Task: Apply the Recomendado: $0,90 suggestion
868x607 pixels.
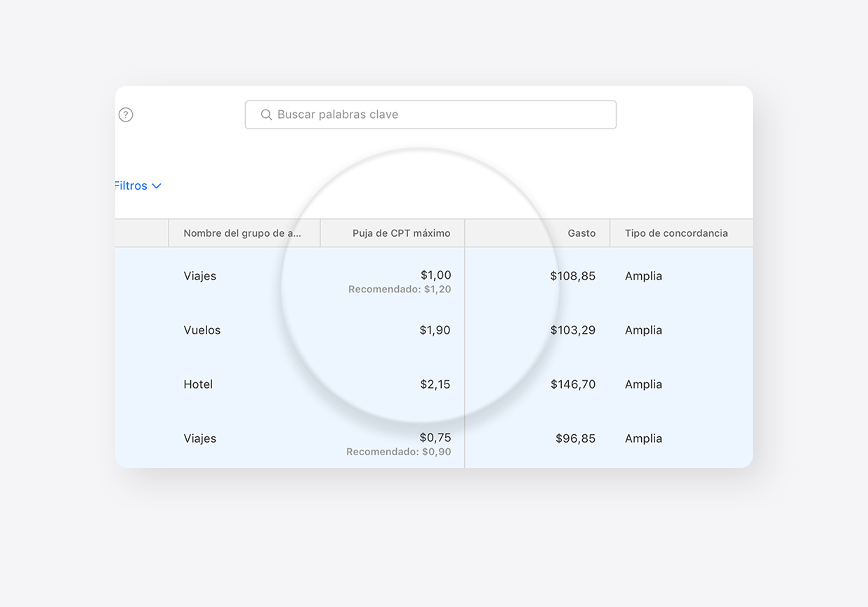Action: point(398,452)
